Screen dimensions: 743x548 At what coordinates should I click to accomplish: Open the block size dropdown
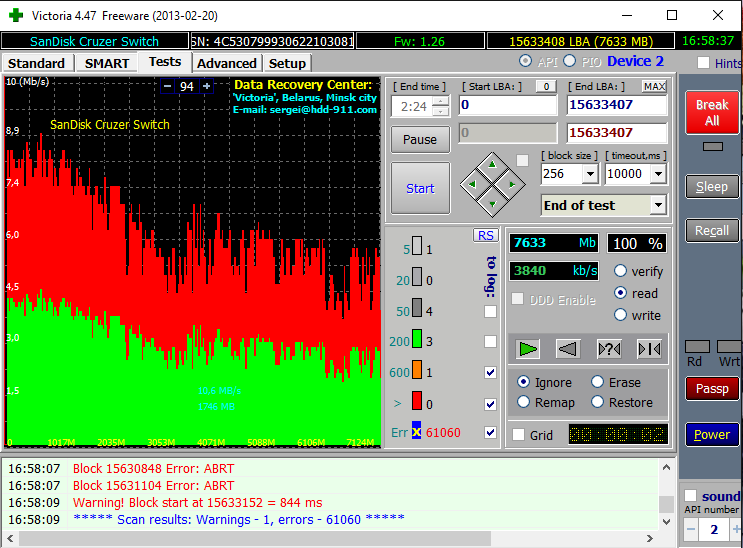(x=589, y=174)
